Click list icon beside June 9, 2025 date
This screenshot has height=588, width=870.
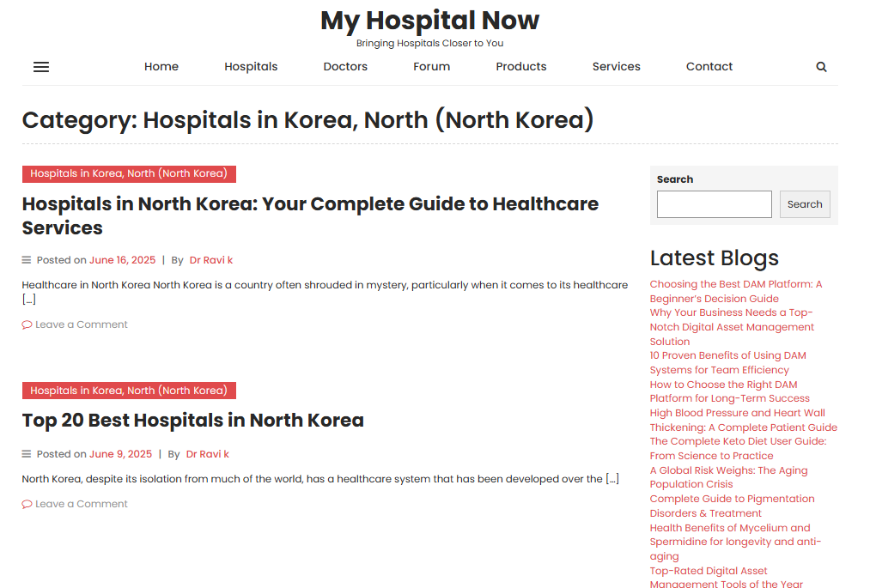[x=26, y=454]
